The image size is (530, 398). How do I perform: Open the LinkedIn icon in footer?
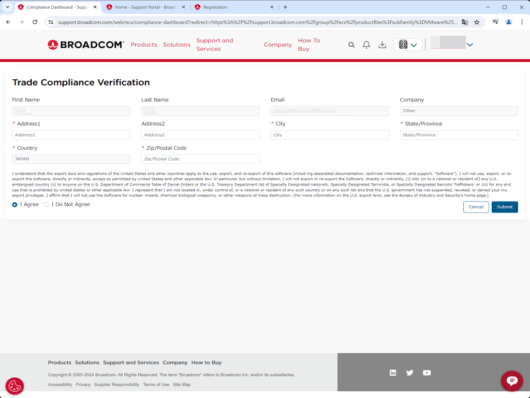(393, 373)
